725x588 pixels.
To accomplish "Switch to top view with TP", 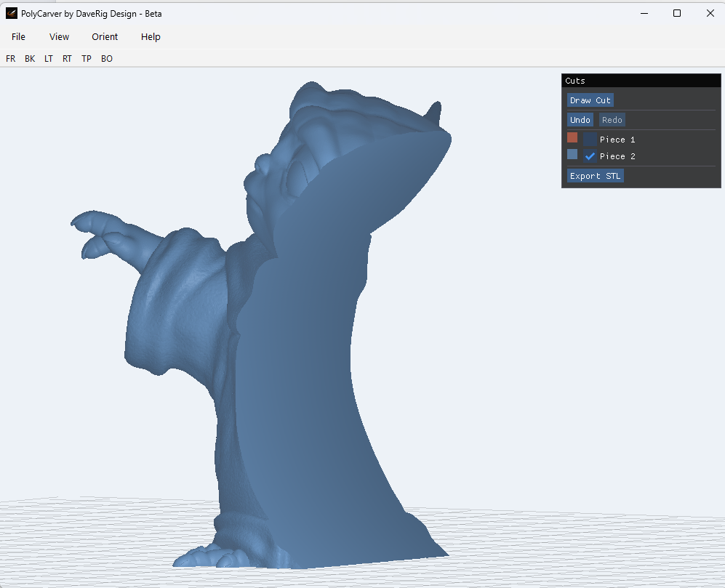I will click(87, 59).
